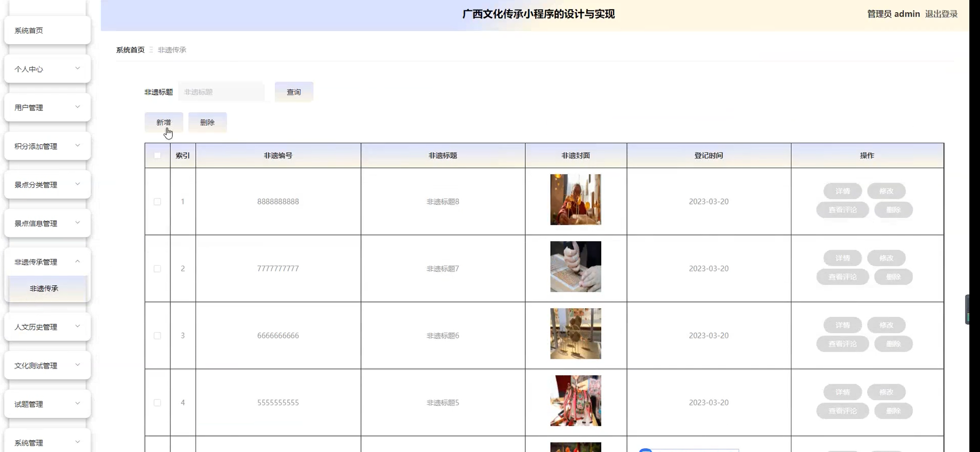980x452 pixels.
Task: Expand the 文化测试管理 menu
Action: (47, 365)
